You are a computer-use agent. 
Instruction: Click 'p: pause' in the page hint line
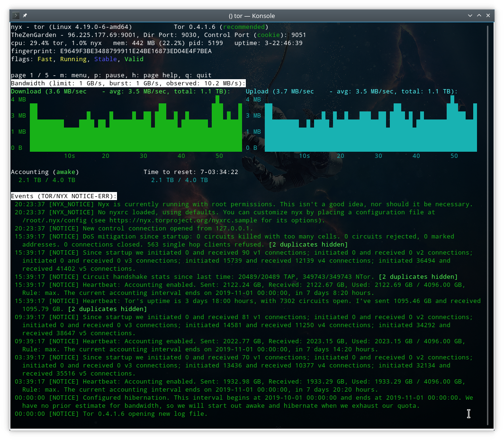tap(109, 75)
